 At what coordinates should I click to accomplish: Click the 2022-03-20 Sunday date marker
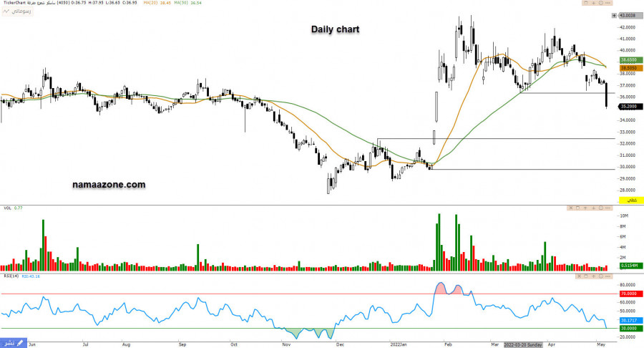[x=524, y=344]
